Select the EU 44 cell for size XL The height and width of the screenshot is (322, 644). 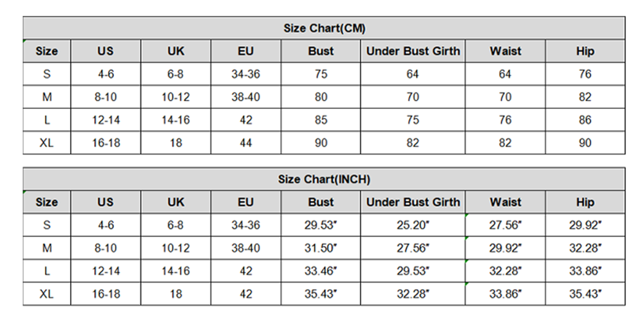[x=245, y=143]
